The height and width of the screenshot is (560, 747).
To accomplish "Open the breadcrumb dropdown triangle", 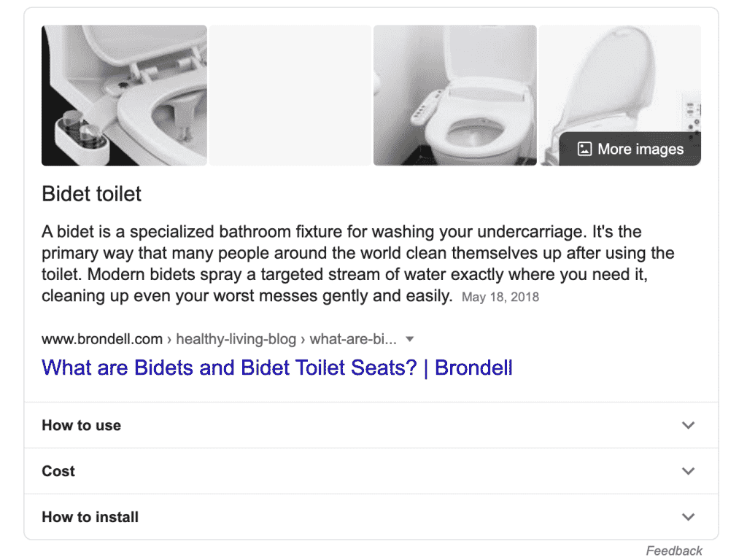I will tap(410, 338).
